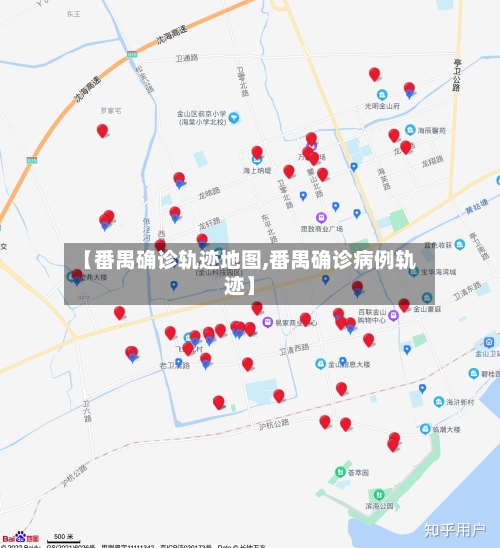This screenshot has width=500, height=548.
Task: Select the 临潮大楼 label text
Action: (446, 429)
